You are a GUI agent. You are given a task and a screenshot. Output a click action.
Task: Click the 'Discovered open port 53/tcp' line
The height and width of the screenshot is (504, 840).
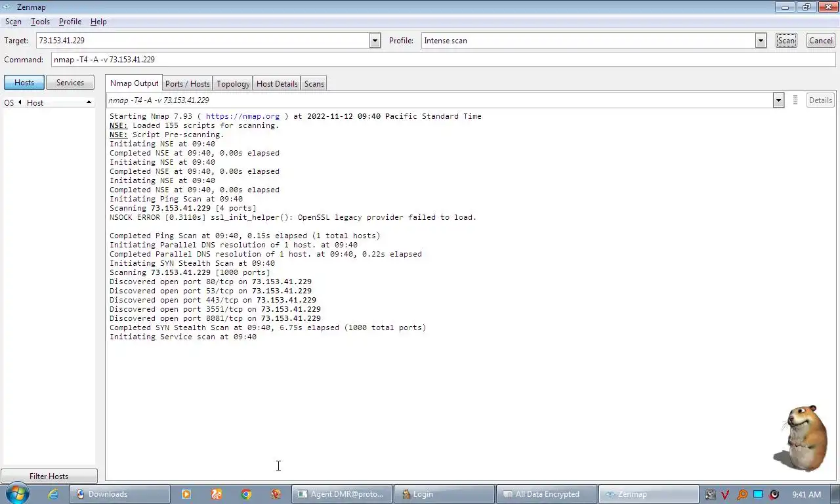[x=211, y=291]
